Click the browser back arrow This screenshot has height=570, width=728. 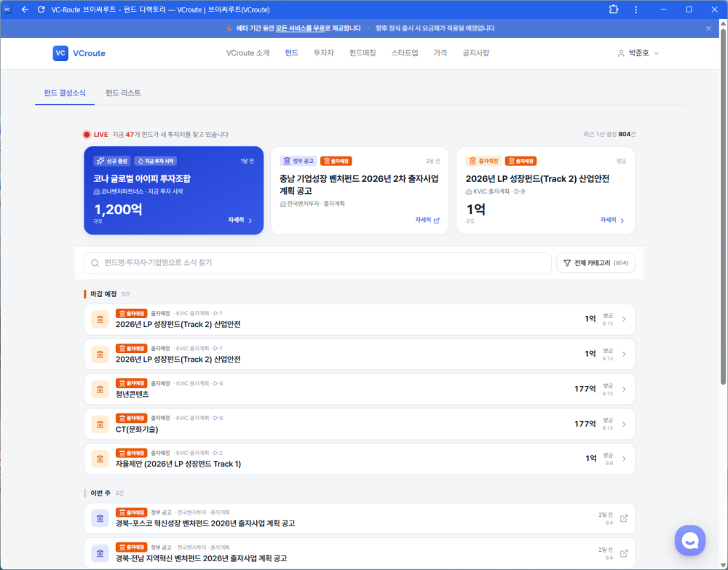coord(25,9)
